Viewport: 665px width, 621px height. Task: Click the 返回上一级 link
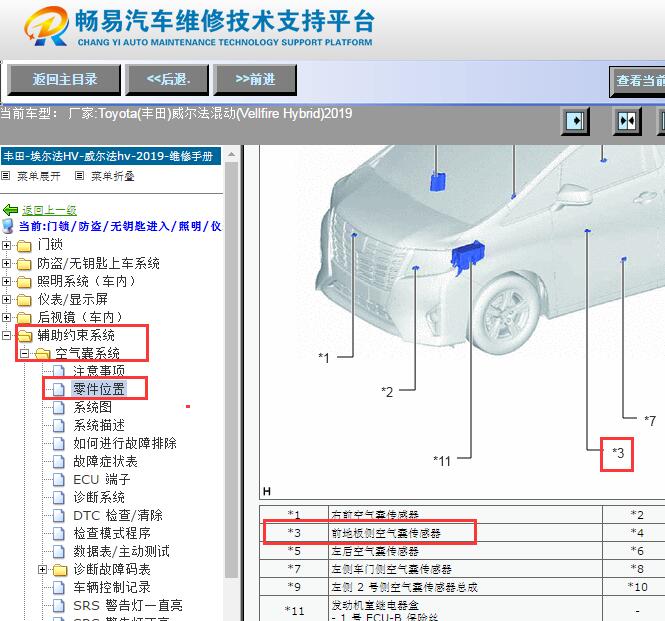(x=49, y=210)
